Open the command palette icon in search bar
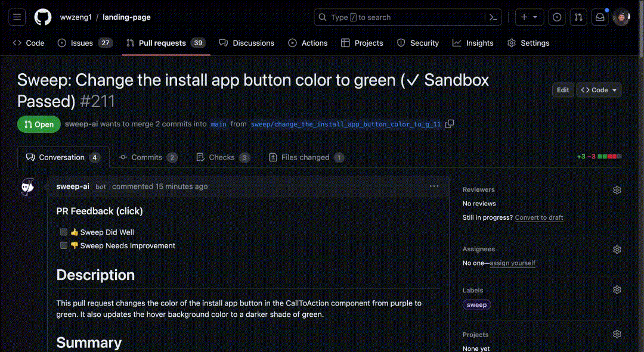The height and width of the screenshot is (352, 644). (x=493, y=17)
